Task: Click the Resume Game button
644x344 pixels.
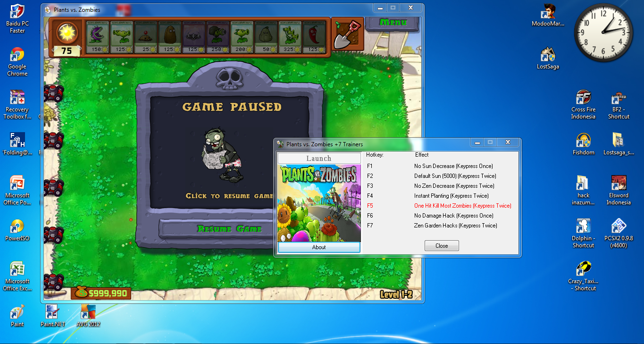Action: point(229,229)
